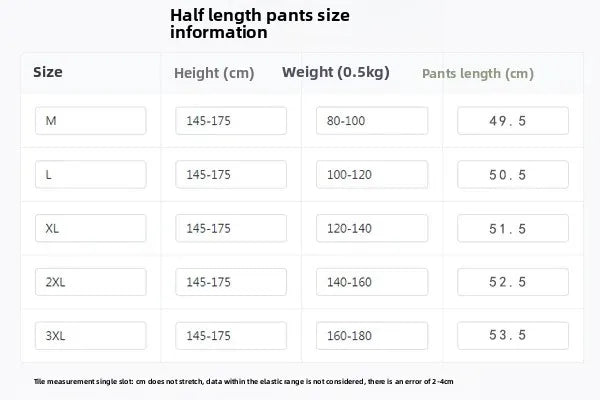Click the size M field

(91, 121)
